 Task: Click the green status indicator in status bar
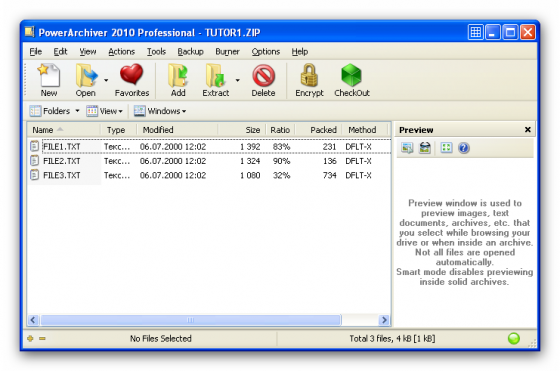click(514, 338)
